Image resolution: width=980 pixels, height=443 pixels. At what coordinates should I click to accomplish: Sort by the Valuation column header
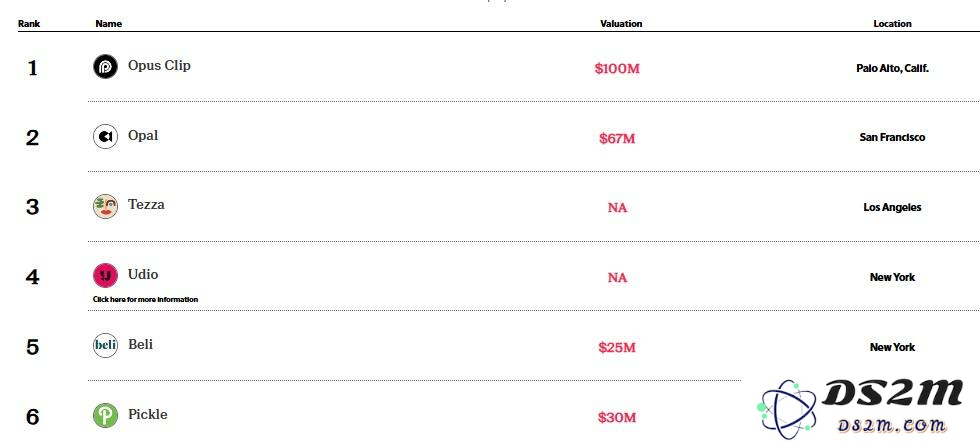tap(621, 24)
